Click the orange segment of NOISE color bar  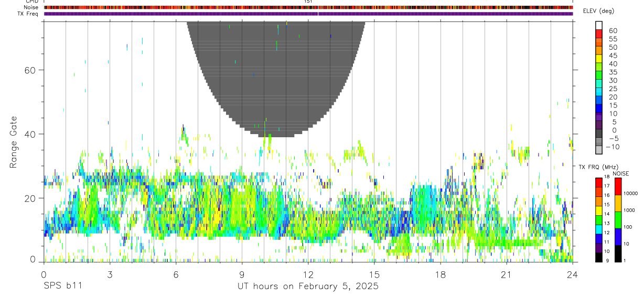[618, 203]
